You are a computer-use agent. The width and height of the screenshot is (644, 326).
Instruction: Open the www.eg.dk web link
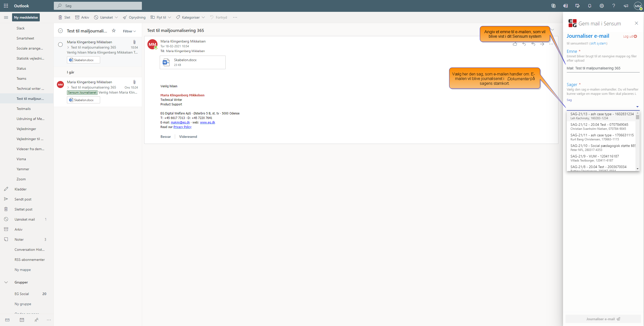[208, 123]
